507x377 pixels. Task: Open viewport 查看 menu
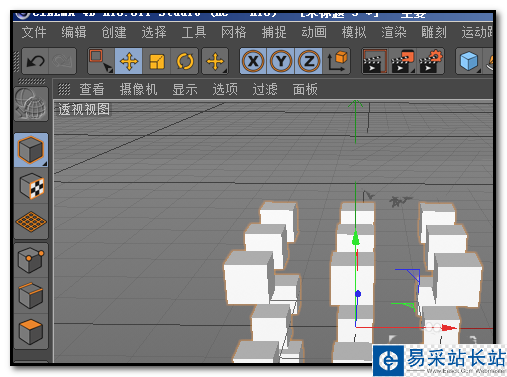click(92, 89)
